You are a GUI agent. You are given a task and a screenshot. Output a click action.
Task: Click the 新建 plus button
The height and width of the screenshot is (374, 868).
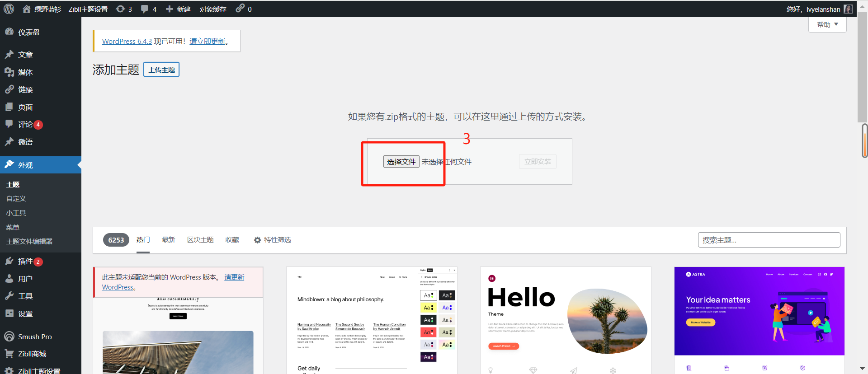(x=178, y=9)
